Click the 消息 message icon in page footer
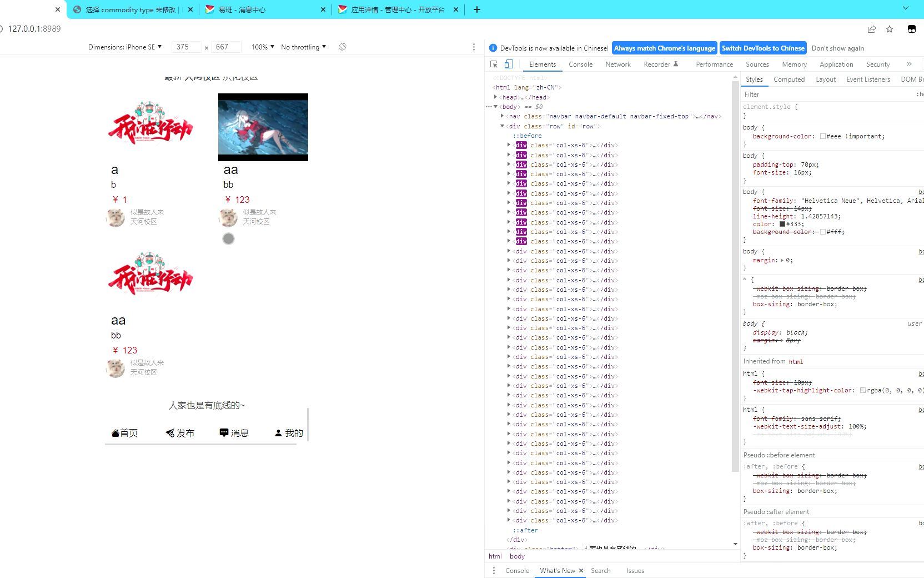The image size is (924, 578). 224,432
